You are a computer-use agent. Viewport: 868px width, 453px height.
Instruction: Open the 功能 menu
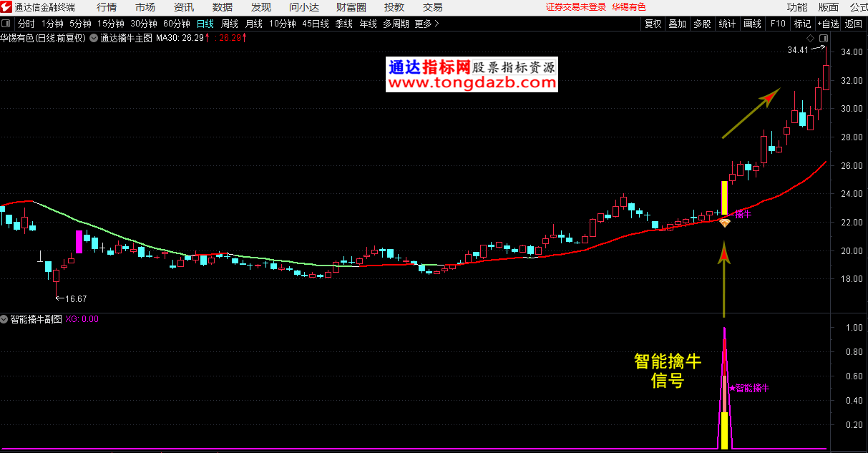tap(797, 7)
